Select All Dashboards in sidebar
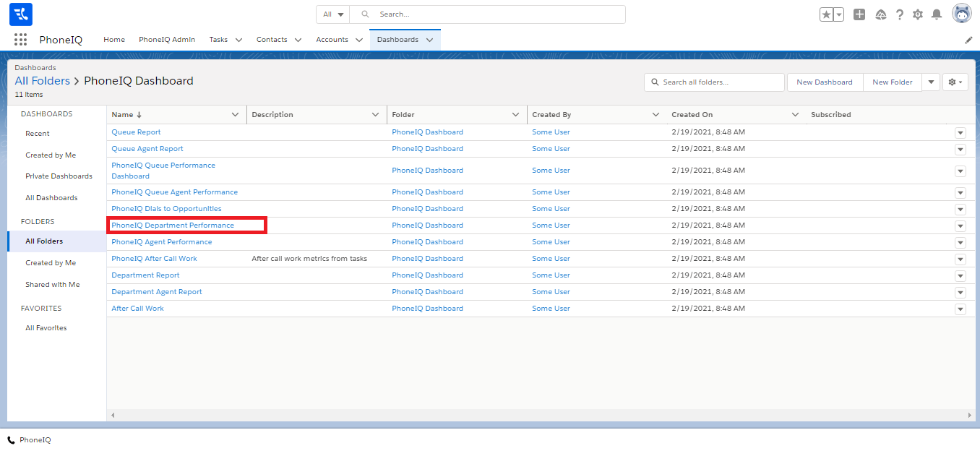Screen dimensions: 980x451 51,198
